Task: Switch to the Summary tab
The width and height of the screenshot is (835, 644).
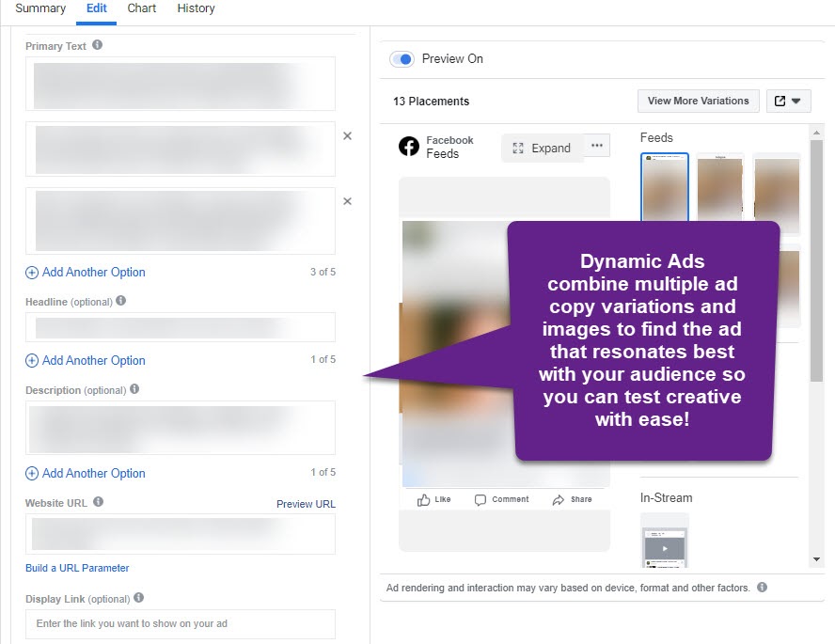Action: click(40, 8)
